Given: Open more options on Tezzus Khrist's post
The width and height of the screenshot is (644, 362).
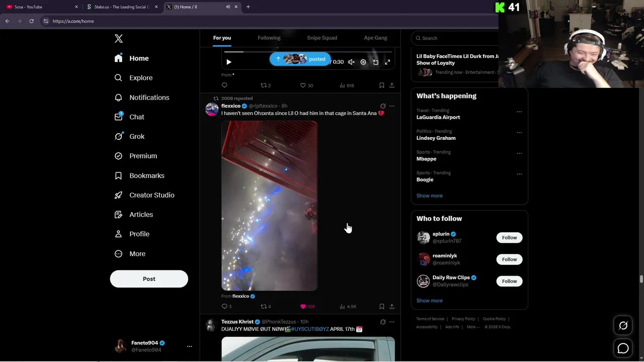Looking at the screenshot, I should [x=392, y=322].
